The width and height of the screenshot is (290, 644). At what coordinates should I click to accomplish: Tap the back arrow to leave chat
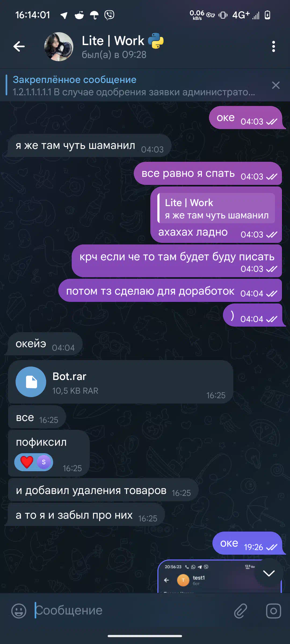[19, 47]
